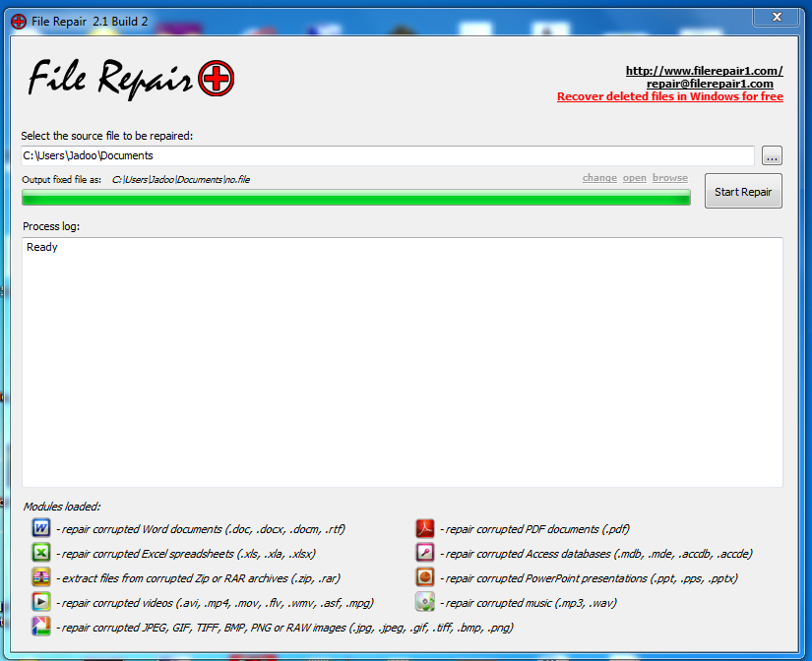Start the repair process

pos(743,192)
